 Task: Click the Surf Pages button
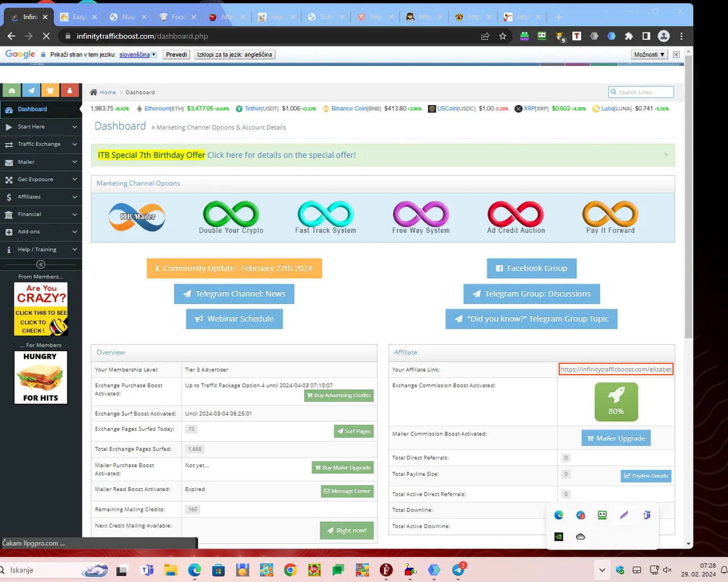click(x=354, y=431)
